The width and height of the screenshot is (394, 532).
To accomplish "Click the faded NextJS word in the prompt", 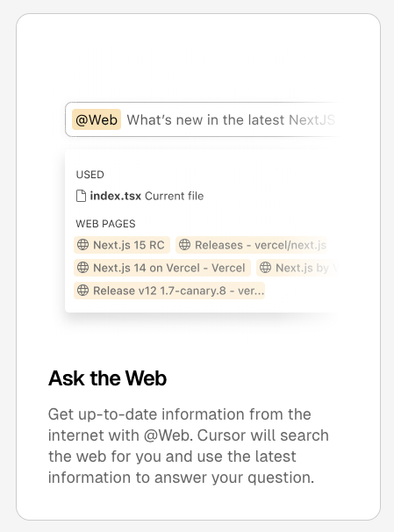I will (312, 119).
